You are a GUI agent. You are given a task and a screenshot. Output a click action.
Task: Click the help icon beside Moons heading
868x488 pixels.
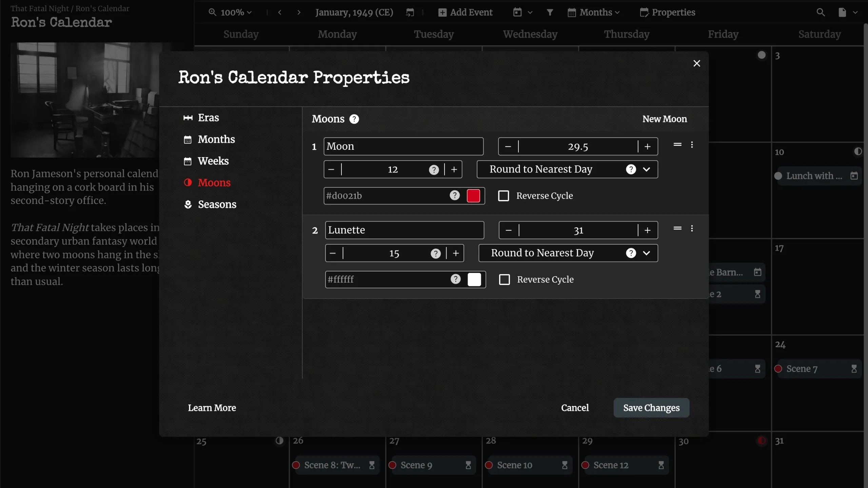354,119
